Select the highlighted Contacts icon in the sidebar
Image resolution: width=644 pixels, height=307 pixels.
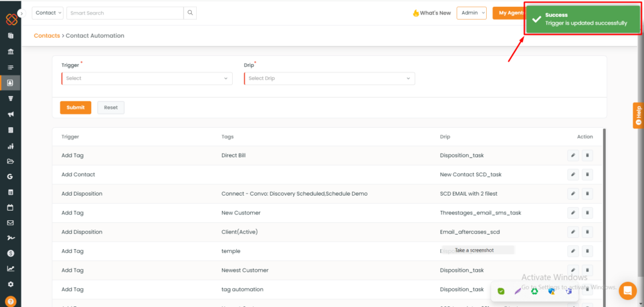[11, 82]
